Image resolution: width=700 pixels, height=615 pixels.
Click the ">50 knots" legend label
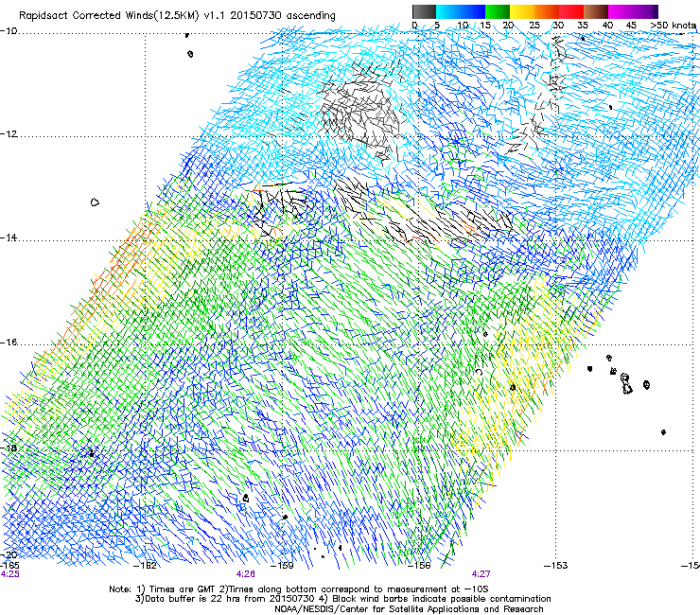673,25
